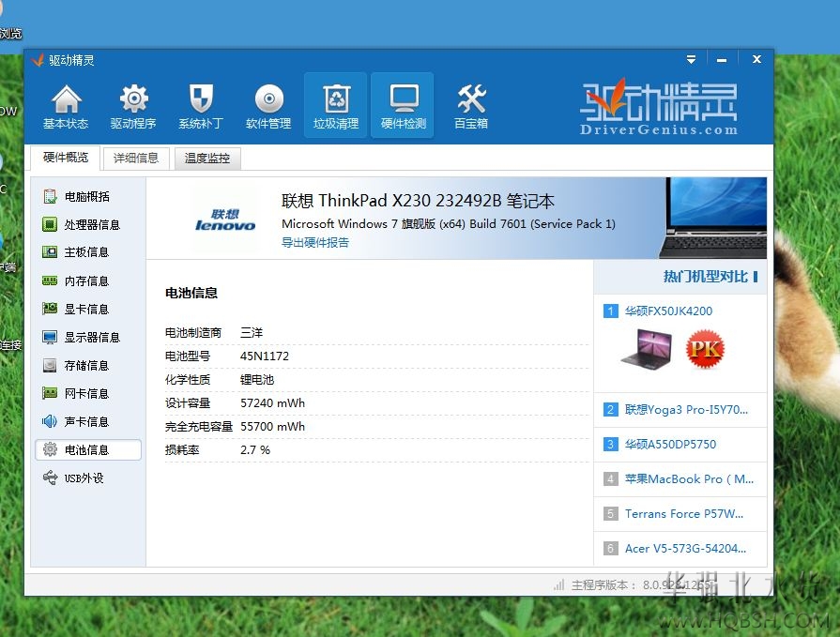Select 声卡信息 in the sidebar
This screenshot has width=840, height=637.
pos(88,422)
